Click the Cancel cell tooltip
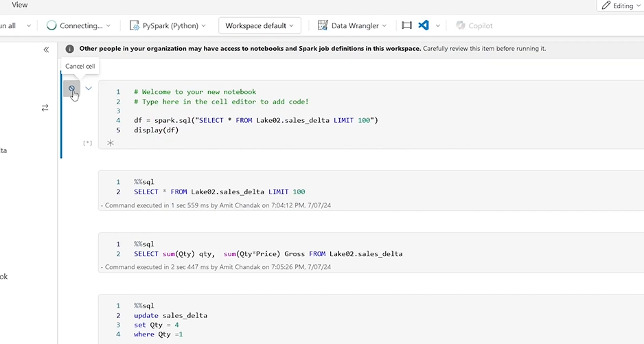Image resolution: width=644 pixels, height=344 pixels. [x=80, y=66]
